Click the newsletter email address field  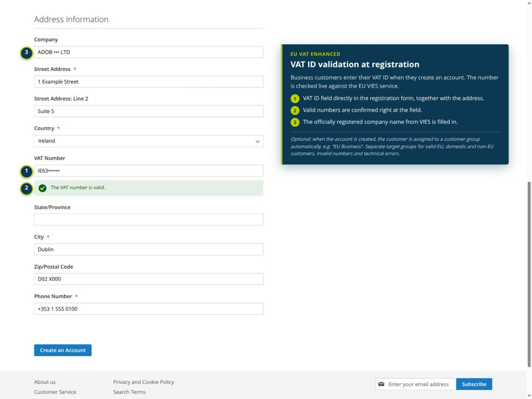click(415, 384)
